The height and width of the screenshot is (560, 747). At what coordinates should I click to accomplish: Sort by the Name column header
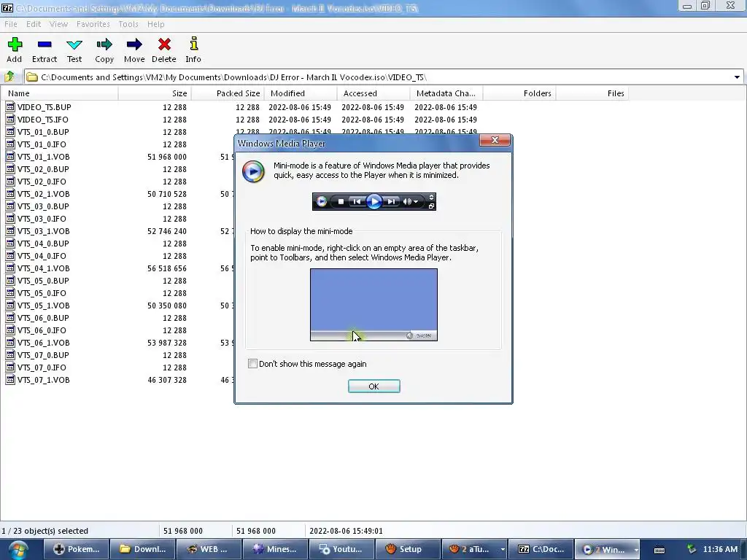pos(60,93)
